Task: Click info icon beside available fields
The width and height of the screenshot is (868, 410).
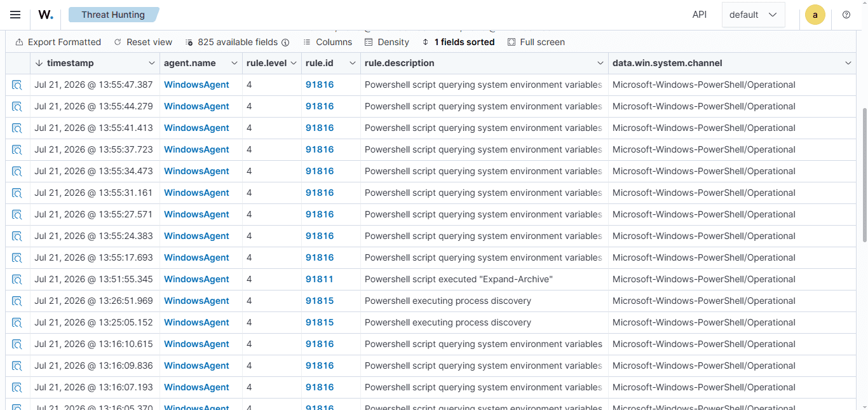Action: (285, 42)
